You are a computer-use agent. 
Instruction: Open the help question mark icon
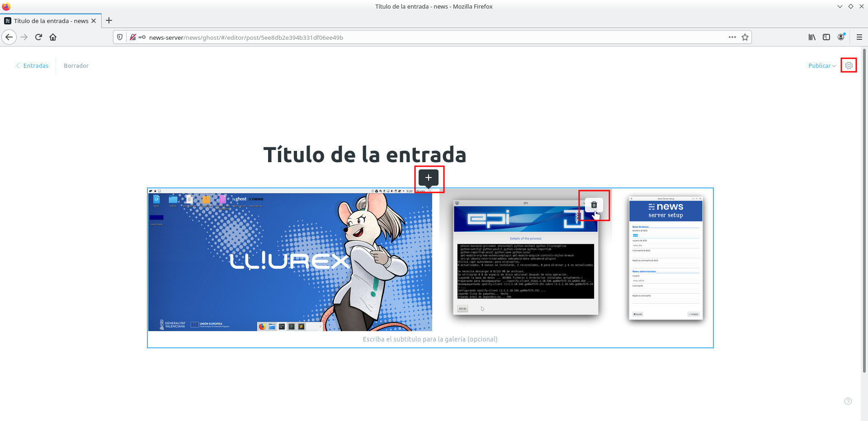point(848,401)
